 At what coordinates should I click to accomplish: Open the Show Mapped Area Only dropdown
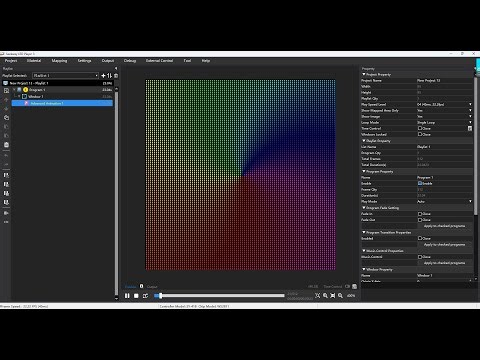click(470, 110)
